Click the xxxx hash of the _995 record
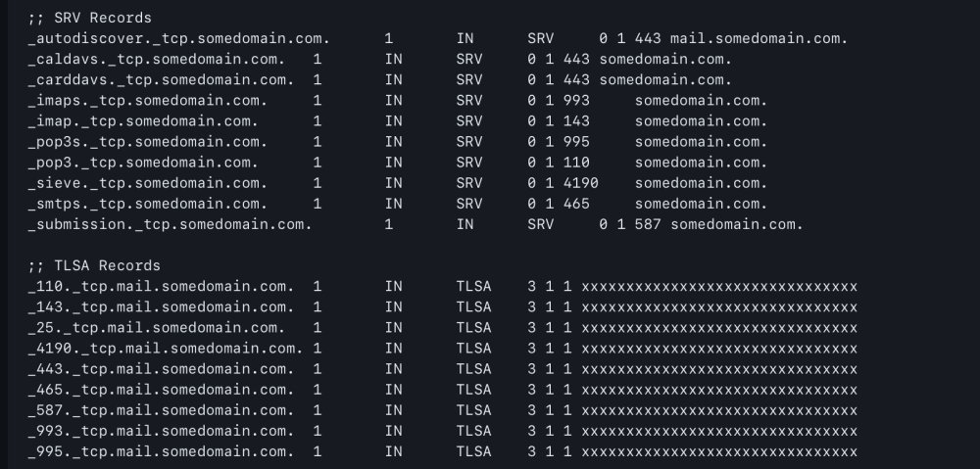 pos(719,451)
